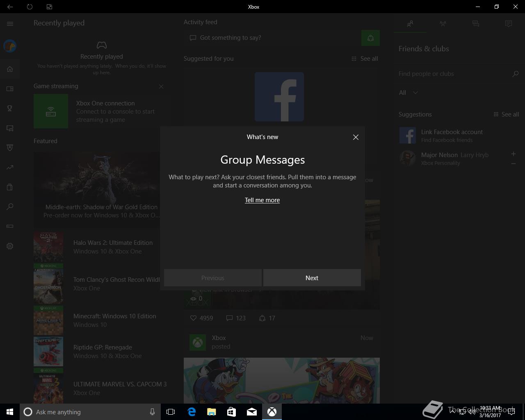Click the friends search magnifier icon

(x=516, y=74)
